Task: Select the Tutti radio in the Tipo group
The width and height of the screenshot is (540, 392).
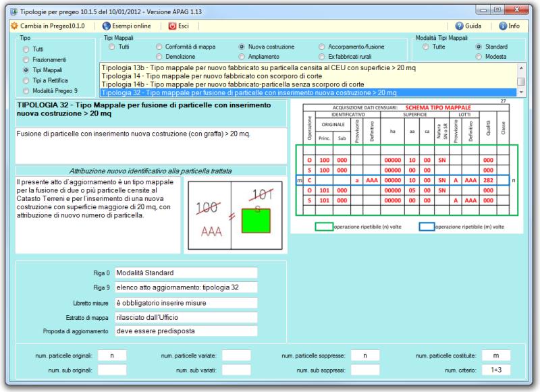Action: click(26, 49)
